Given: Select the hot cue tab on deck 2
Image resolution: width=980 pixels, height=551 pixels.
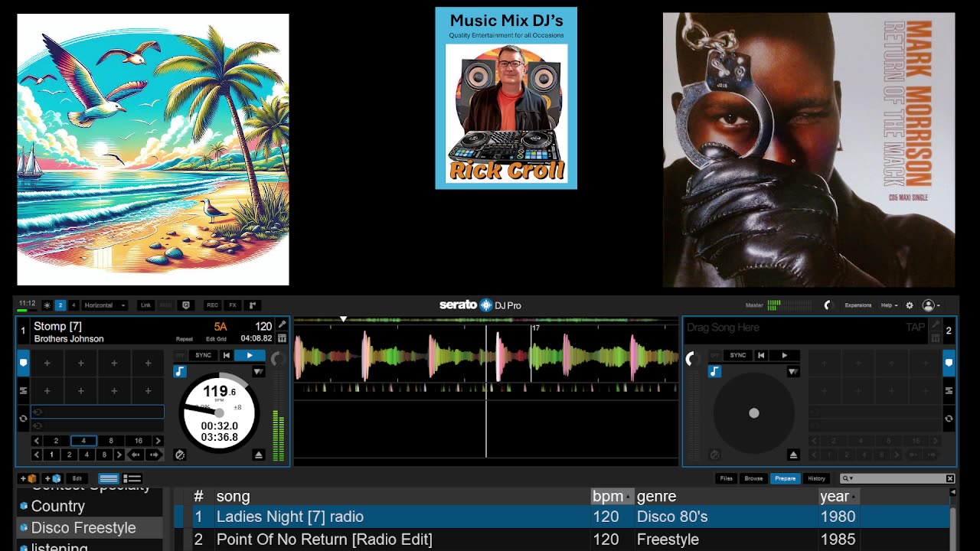Looking at the screenshot, I should (949, 363).
